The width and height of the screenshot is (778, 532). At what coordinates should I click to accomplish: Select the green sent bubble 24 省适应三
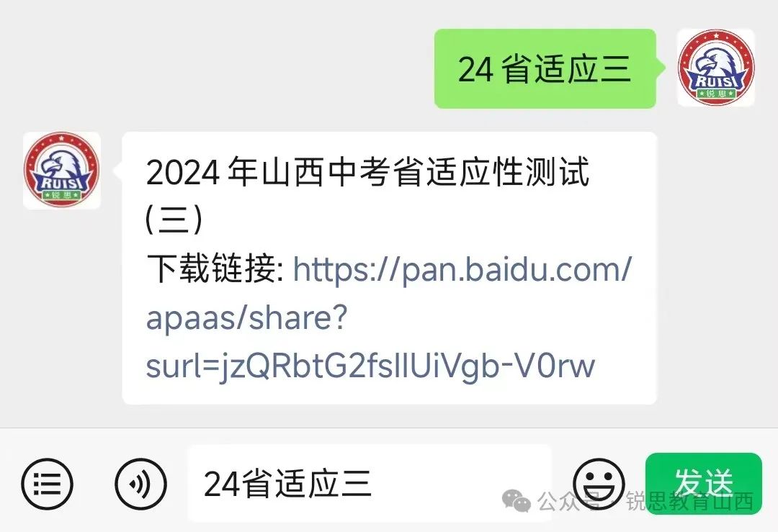click(545, 68)
